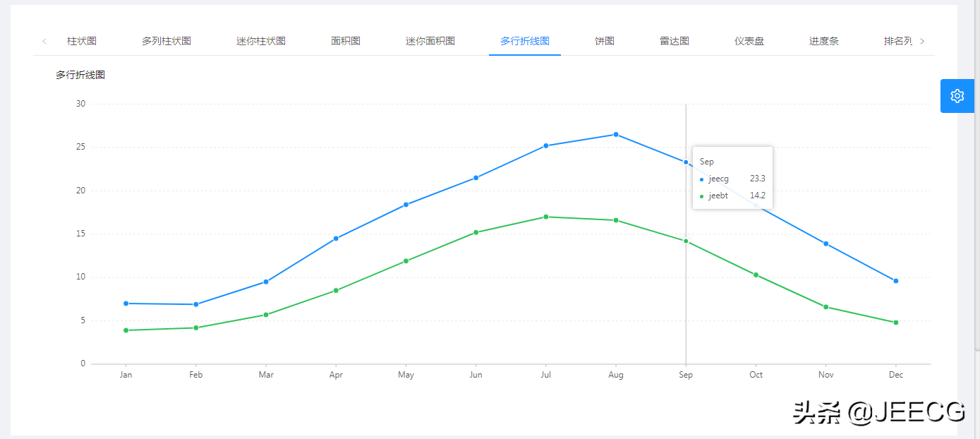Click the Jun x-axis label
This screenshot has height=439, width=980.
point(476,375)
